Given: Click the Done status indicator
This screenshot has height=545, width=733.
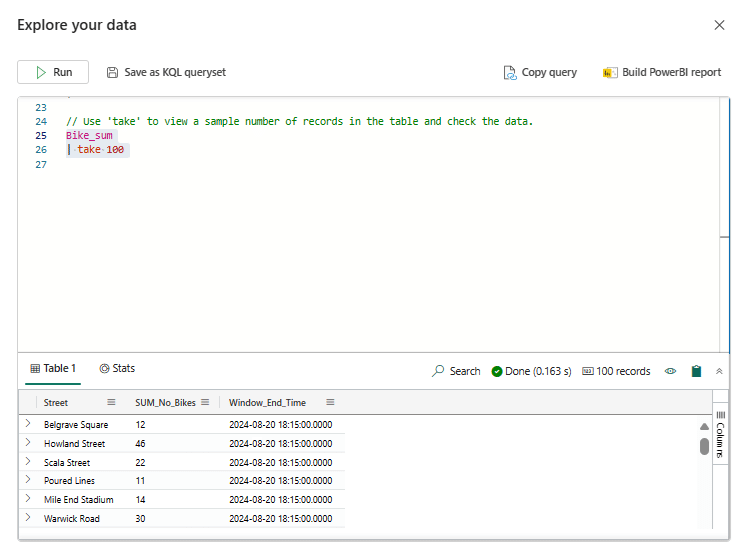Looking at the screenshot, I should click(532, 371).
